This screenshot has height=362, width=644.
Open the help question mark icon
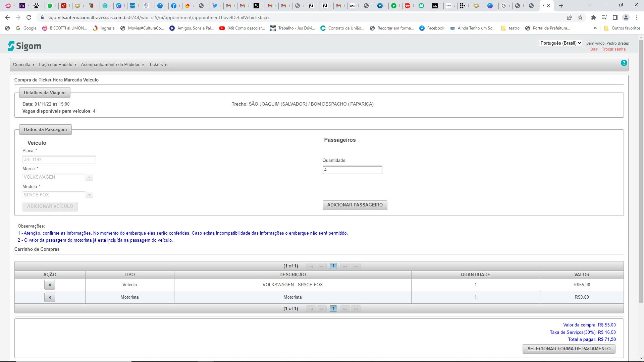[x=624, y=63]
